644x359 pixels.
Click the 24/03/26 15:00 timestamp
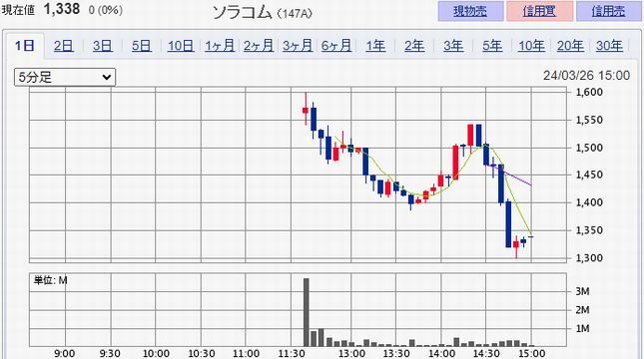coord(586,76)
